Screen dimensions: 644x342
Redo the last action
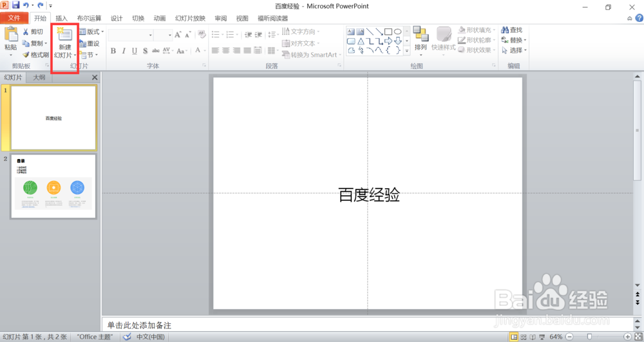click(40, 5)
